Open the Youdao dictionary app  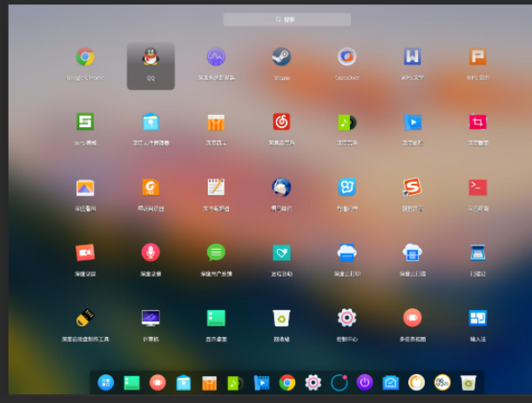(347, 187)
